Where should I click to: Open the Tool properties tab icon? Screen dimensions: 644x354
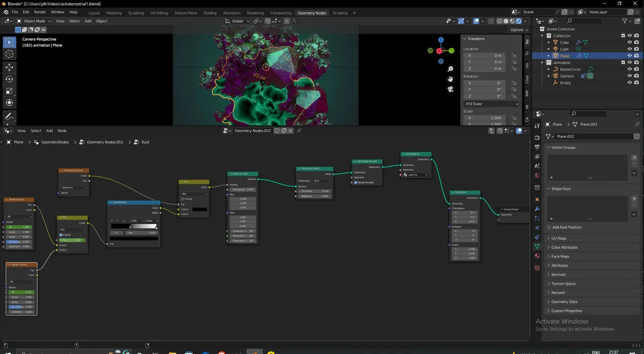coord(537,125)
